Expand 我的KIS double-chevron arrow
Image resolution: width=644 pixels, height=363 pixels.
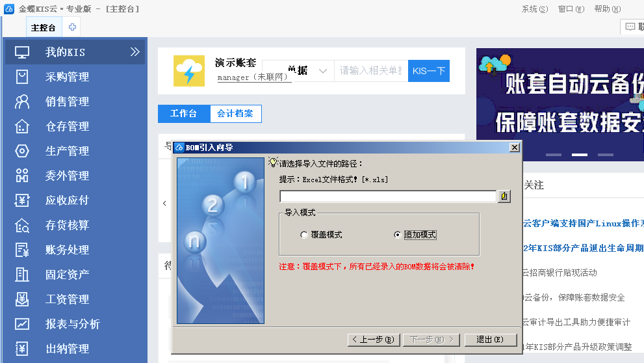pyautogui.click(x=135, y=52)
